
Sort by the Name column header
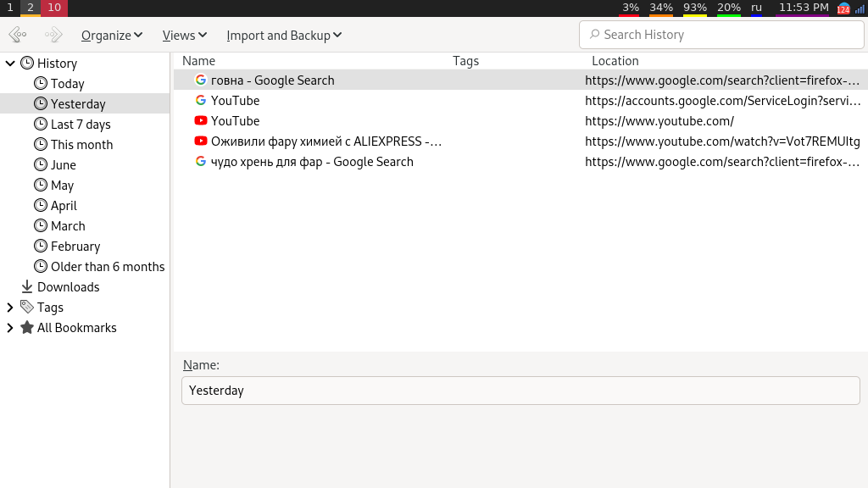pyautogui.click(x=198, y=61)
